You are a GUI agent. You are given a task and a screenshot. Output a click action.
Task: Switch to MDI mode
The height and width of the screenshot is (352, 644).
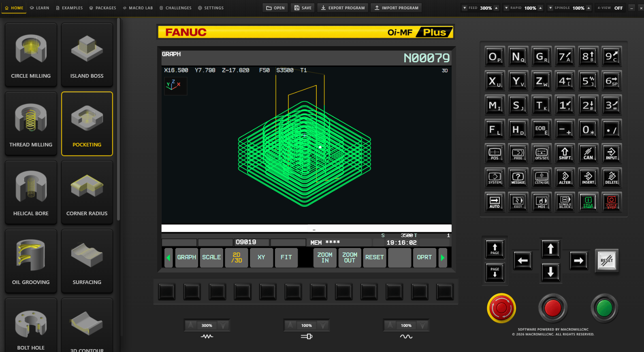[x=542, y=202]
